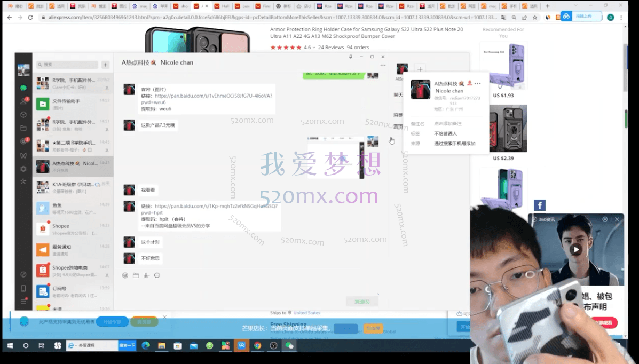This screenshot has width=639, height=364.
Task: Click the three-dots chat info button
Action: [383, 65]
